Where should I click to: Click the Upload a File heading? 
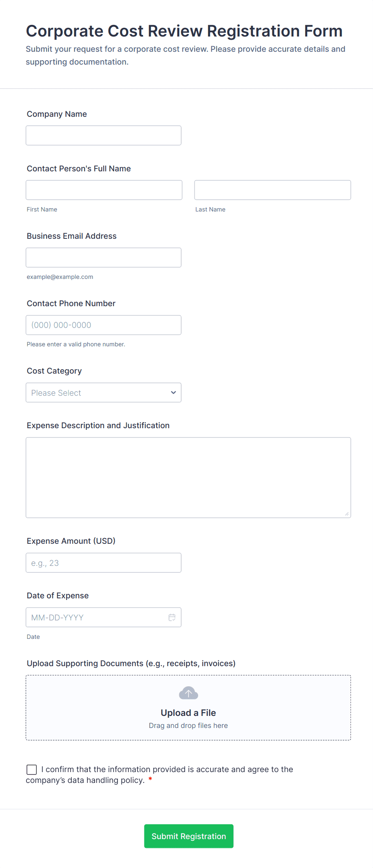[188, 713]
